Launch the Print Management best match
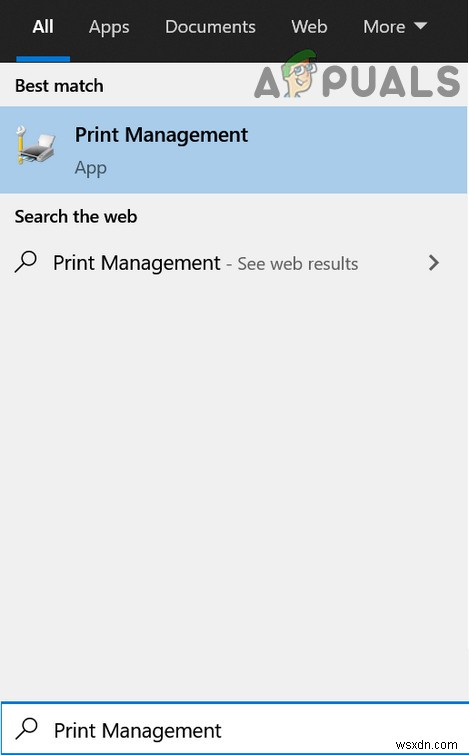 tap(234, 150)
